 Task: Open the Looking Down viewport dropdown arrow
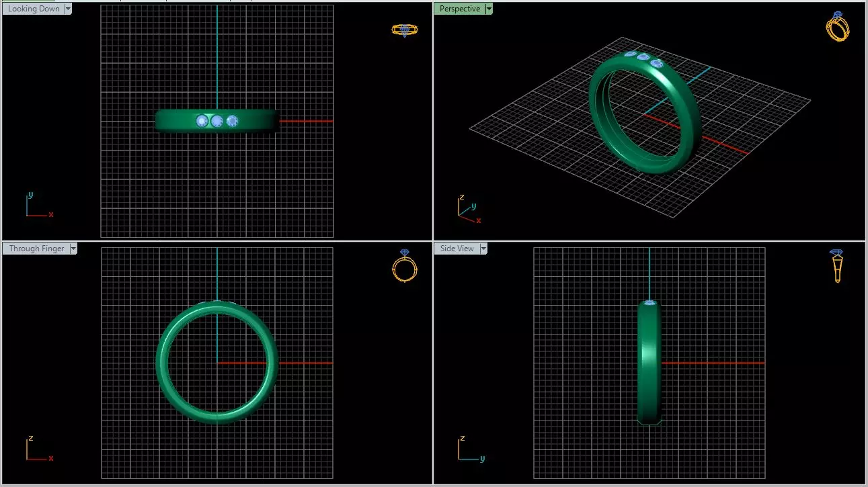[x=68, y=9]
